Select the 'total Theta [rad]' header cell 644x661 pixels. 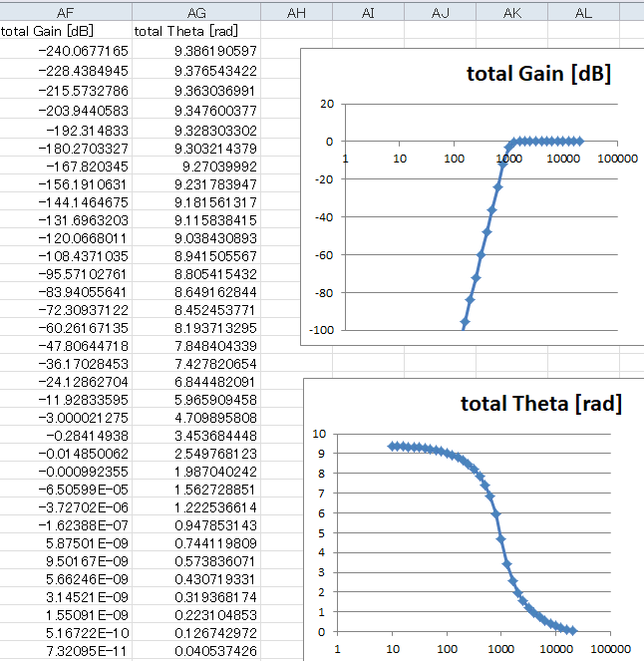[196, 31]
